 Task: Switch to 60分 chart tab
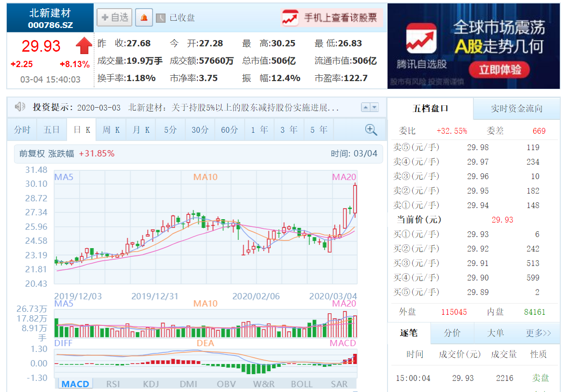230,130
